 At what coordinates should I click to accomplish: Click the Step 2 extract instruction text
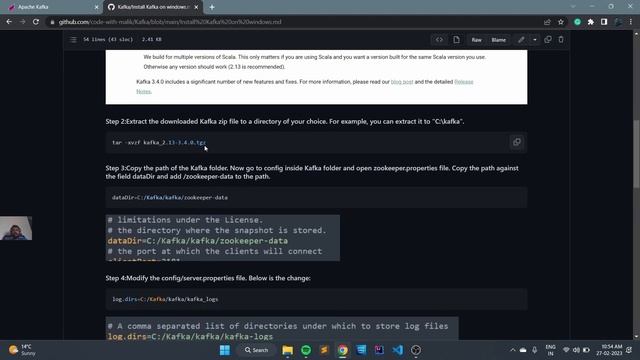pyautogui.click(x=284, y=121)
